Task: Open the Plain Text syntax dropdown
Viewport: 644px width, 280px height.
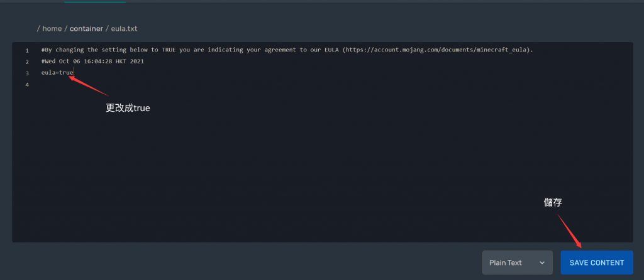Action: pos(517,262)
